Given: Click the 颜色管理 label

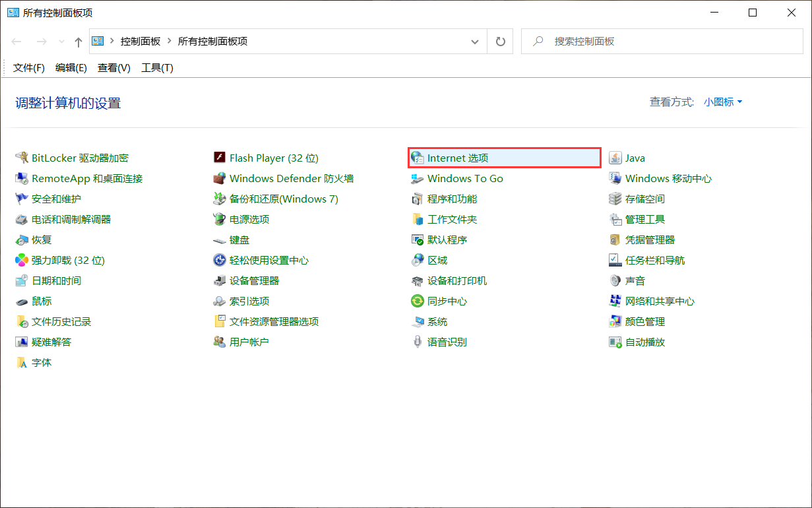Looking at the screenshot, I should coord(645,321).
